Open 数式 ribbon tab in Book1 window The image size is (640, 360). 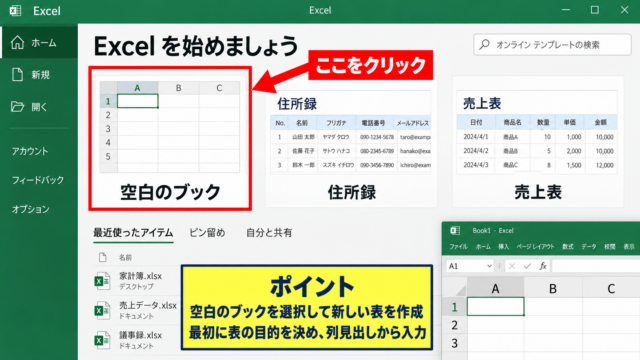568,247
